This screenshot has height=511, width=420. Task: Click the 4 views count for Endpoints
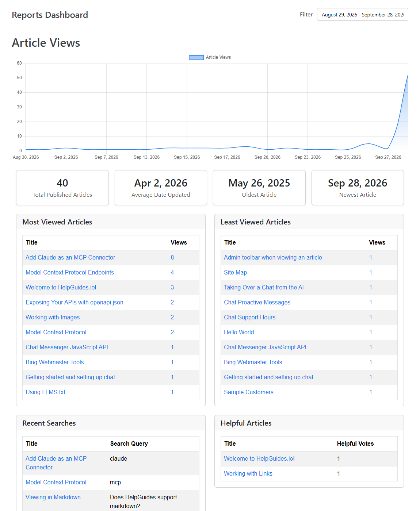(x=172, y=272)
